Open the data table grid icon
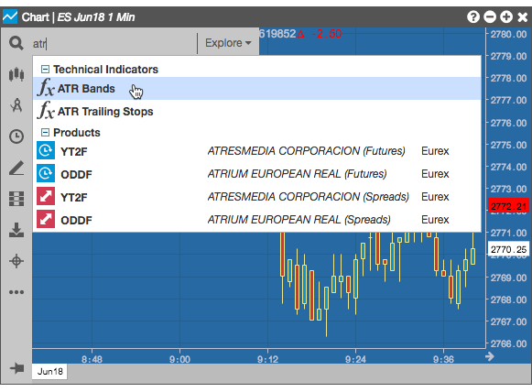 tap(16, 199)
